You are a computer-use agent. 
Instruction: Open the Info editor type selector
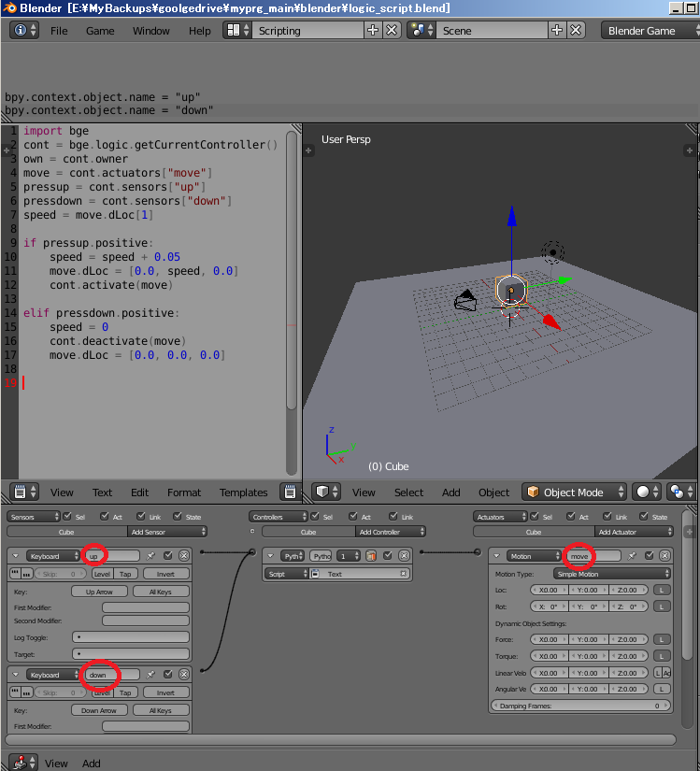[x=24, y=31]
